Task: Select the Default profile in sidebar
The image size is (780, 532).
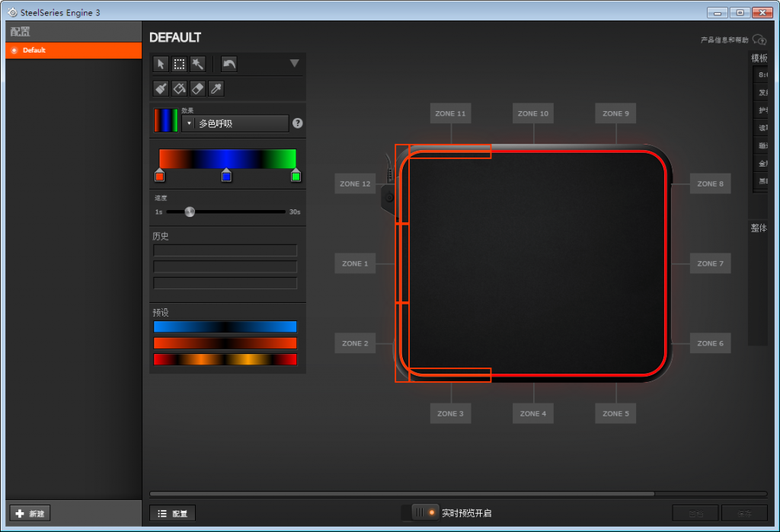Action: pyautogui.click(x=74, y=50)
